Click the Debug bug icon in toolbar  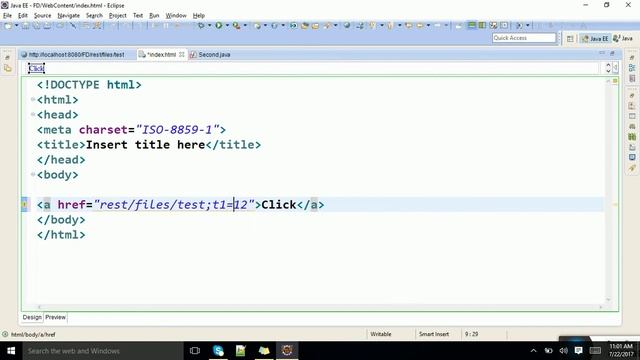[x=201, y=25]
